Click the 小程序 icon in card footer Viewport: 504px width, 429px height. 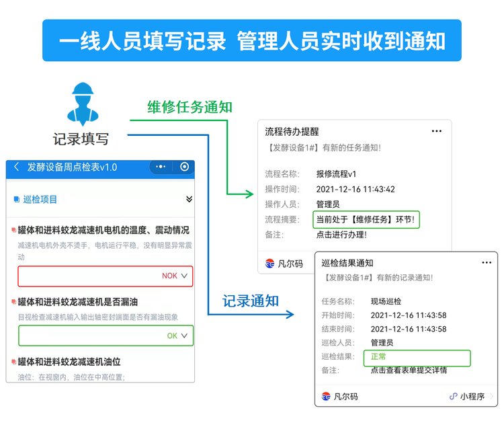coord(454,396)
